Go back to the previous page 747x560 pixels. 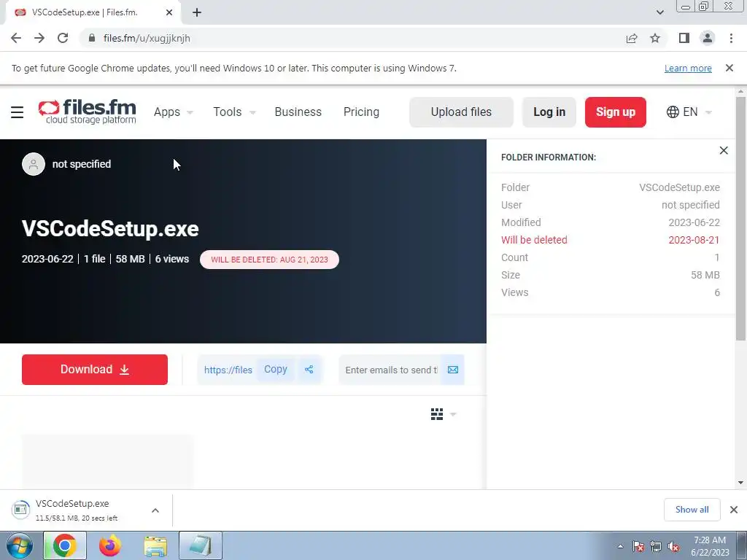(16, 38)
